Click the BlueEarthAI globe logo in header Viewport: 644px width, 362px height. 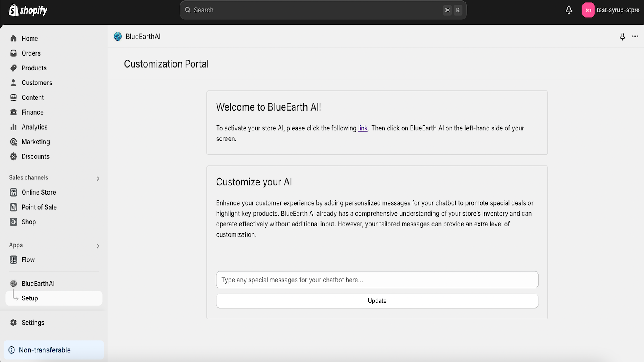click(x=118, y=37)
